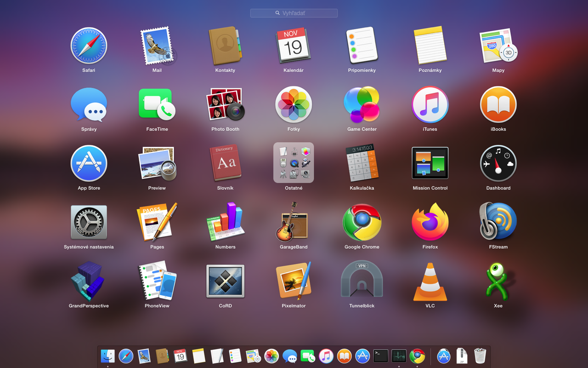Open the PhoneView app

click(157, 281)
